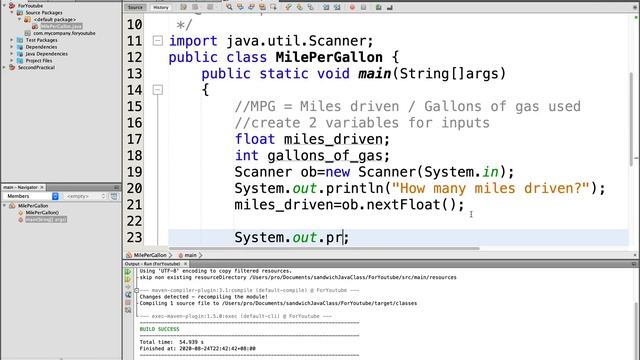The height and width of the screenshot is (360, 640).
Task: Expand the SeccondPractical project node
Action: 4,67
